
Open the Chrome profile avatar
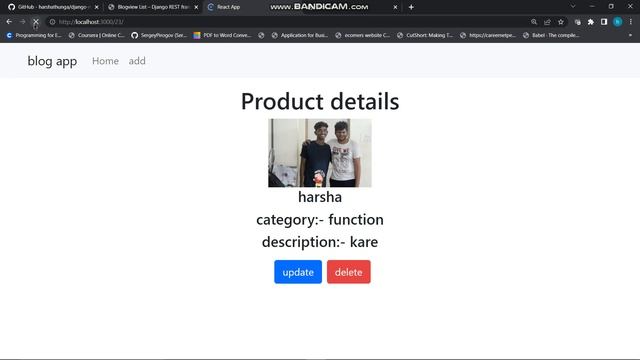click(x=618, y=22)
